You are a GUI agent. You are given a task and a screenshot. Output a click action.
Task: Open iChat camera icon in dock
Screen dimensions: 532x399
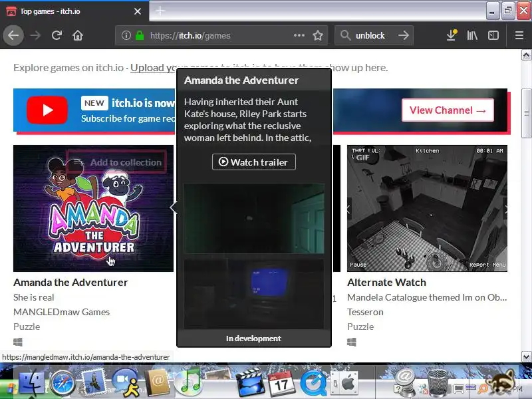click(x=126, y=382)
